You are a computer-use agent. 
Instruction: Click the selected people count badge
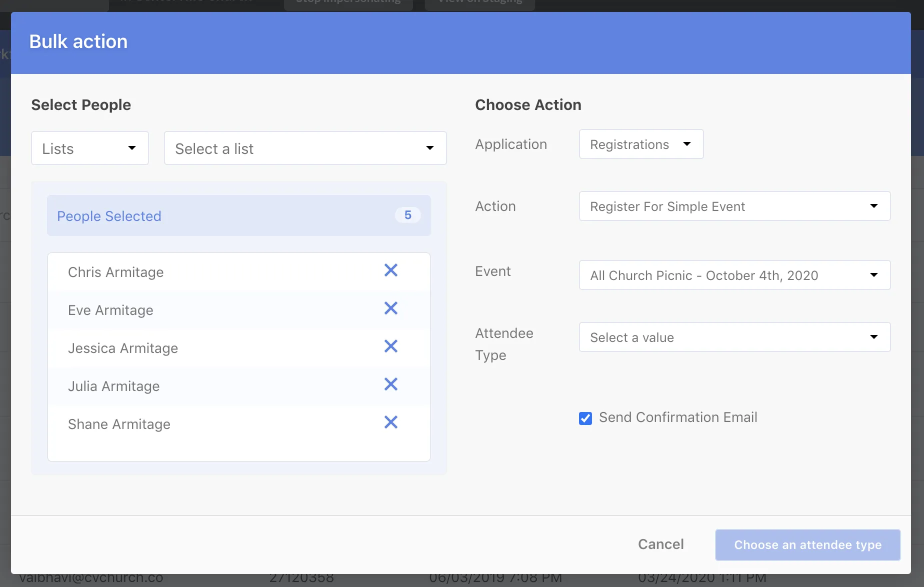click(x=407, y=215)
